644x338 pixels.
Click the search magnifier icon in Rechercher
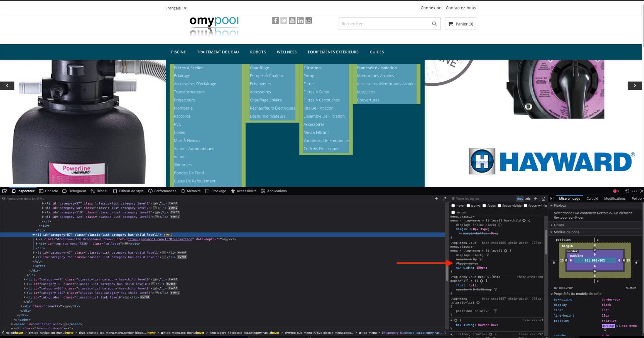(434, 24)
